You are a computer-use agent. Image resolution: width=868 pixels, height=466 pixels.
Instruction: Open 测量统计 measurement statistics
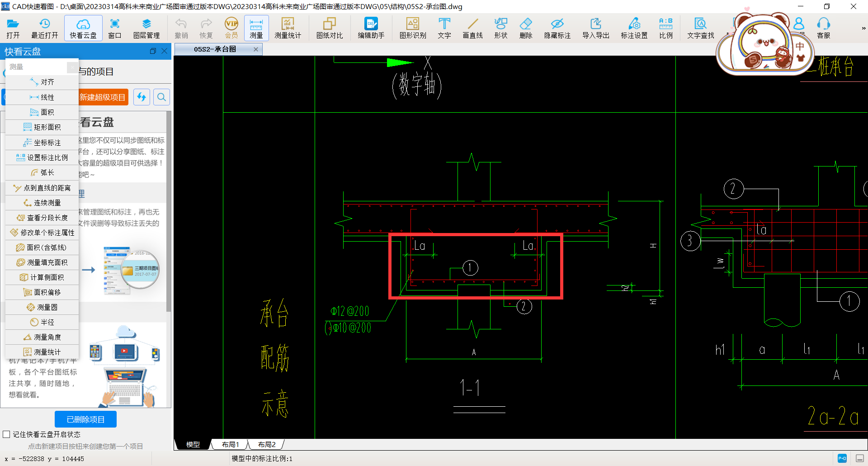pyautogui.click(x=288, y=28)
